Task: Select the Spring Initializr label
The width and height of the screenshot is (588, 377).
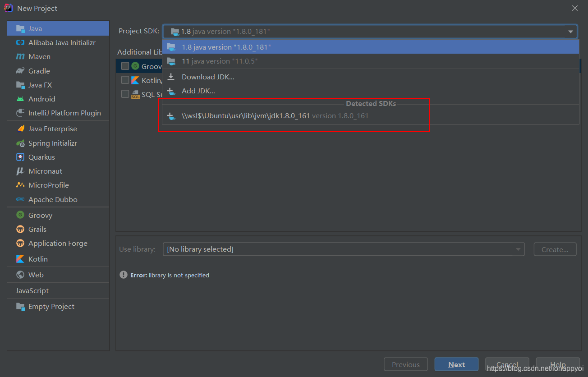Action: 53,143
